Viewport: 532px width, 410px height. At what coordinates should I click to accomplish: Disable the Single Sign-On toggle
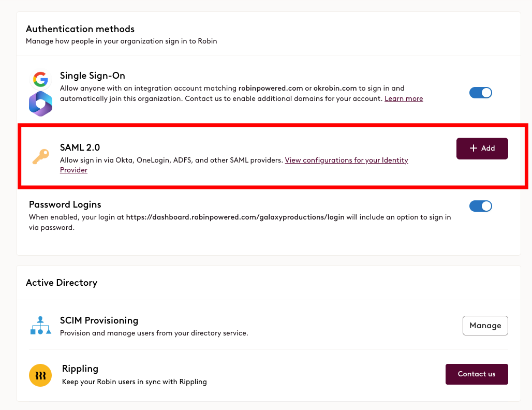click(x=480, y=93)
